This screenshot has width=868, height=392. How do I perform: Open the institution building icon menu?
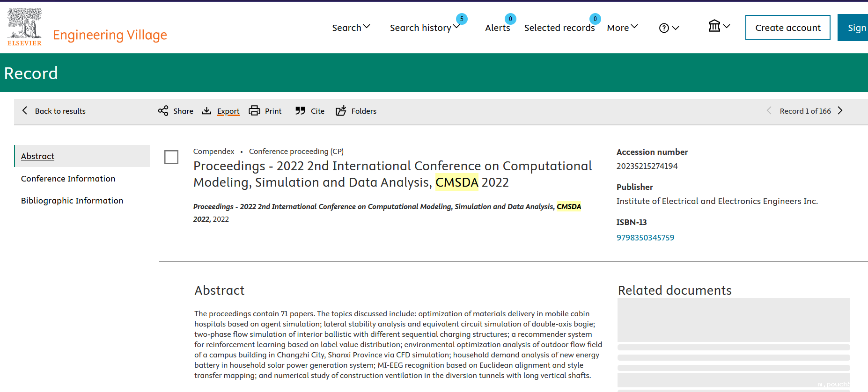719,26
